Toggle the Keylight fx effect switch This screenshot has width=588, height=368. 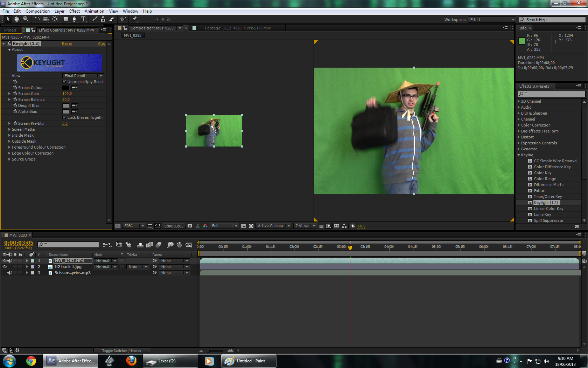click(x=9, y=43)
